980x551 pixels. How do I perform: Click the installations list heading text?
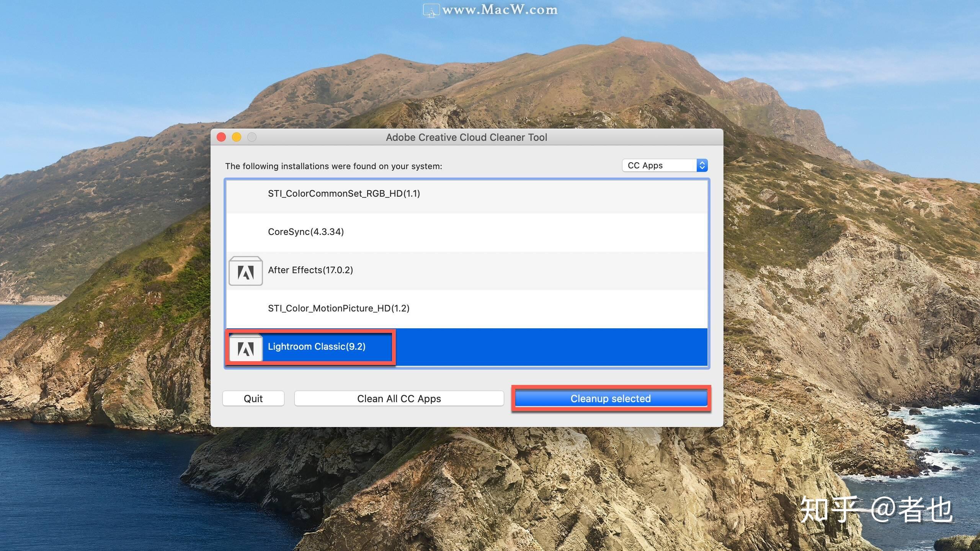pos(333,166)
